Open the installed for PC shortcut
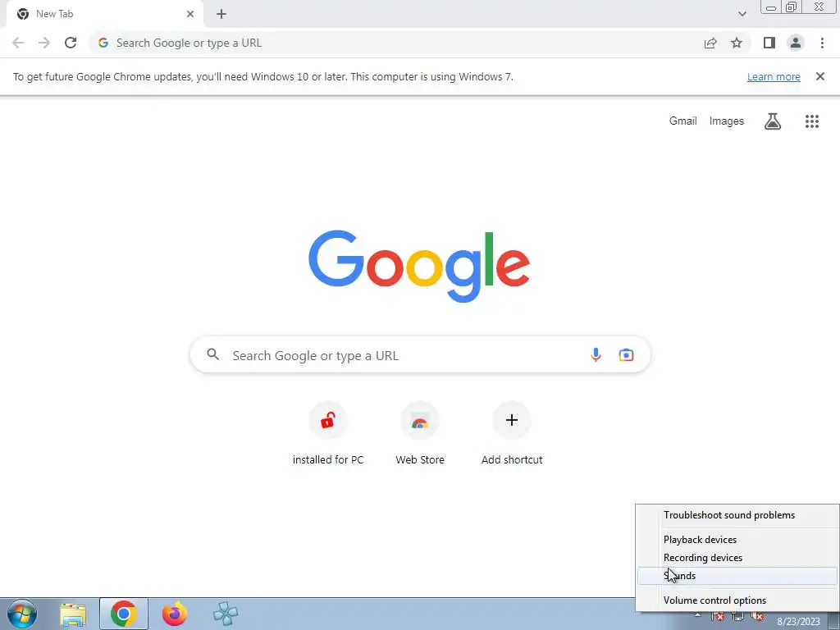 (328, 433)
